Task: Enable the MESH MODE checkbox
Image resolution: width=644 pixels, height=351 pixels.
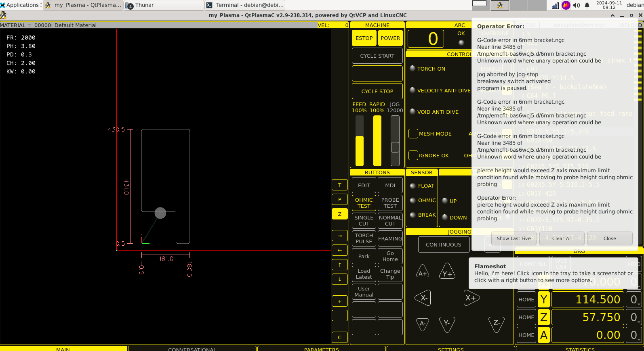Action: [x=413, y=134]
